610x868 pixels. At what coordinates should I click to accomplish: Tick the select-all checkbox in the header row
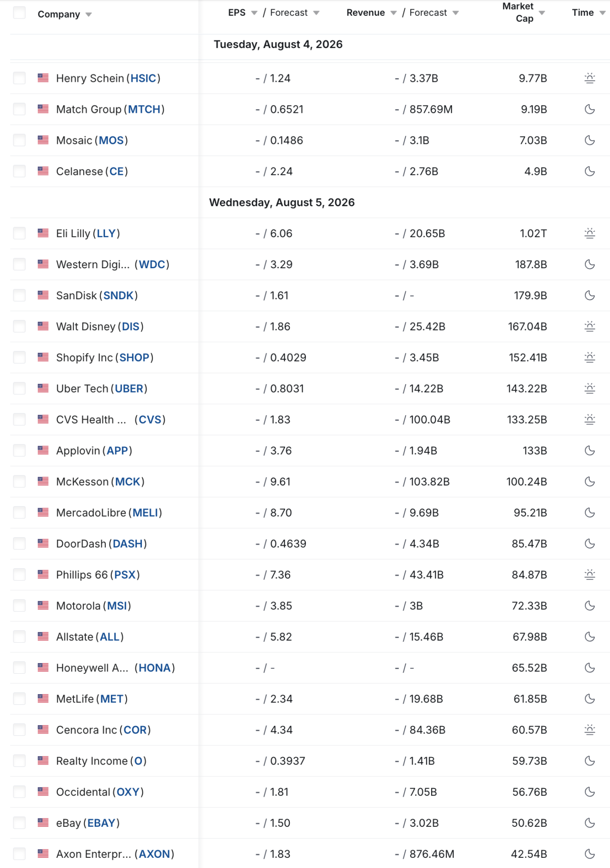[19, 12]
